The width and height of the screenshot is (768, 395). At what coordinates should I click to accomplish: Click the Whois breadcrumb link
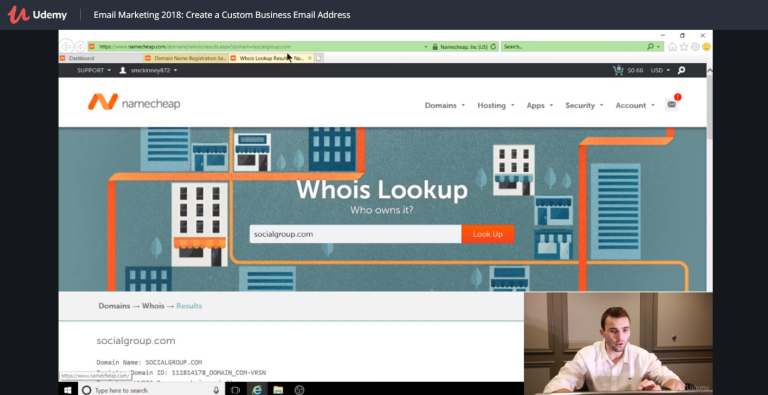coord(153,306)
